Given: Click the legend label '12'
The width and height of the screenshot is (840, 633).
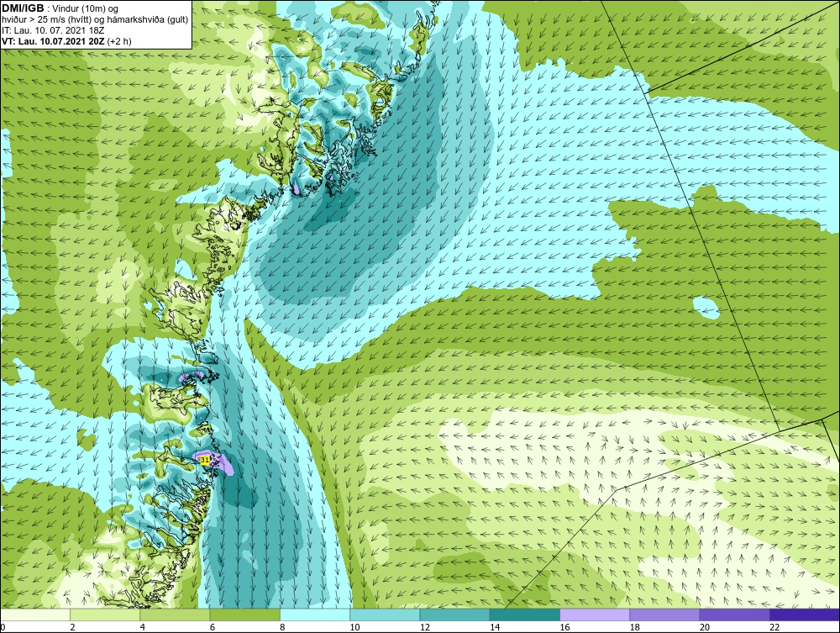Looking at the screenshot, I should coord(425,628).
